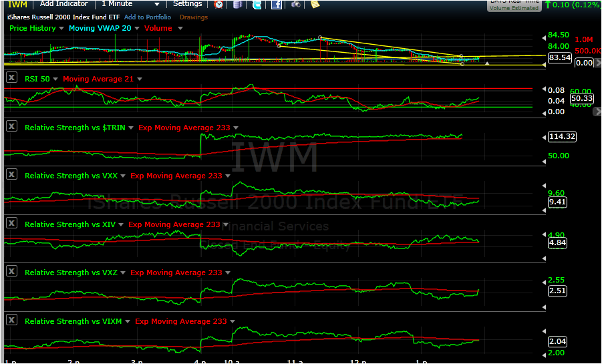
Task: Click the 1.0M volume scale label
Action: coord(583,39)
